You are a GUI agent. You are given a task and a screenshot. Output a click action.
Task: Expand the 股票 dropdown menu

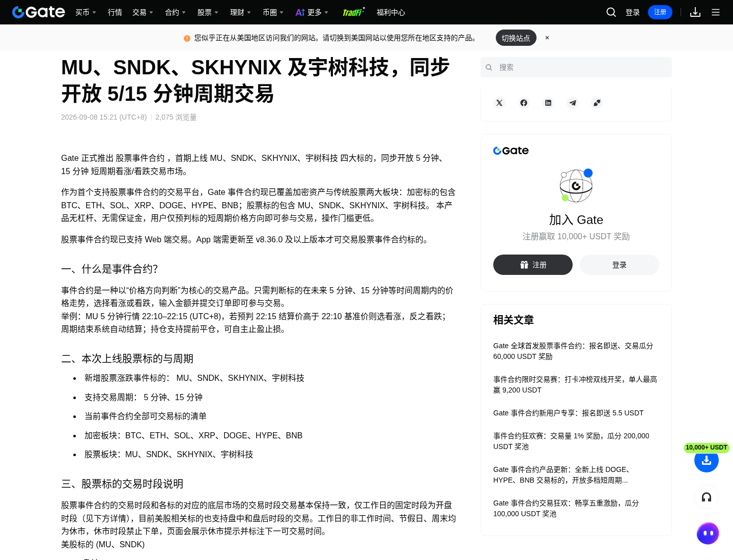click(x=208, y=12)
